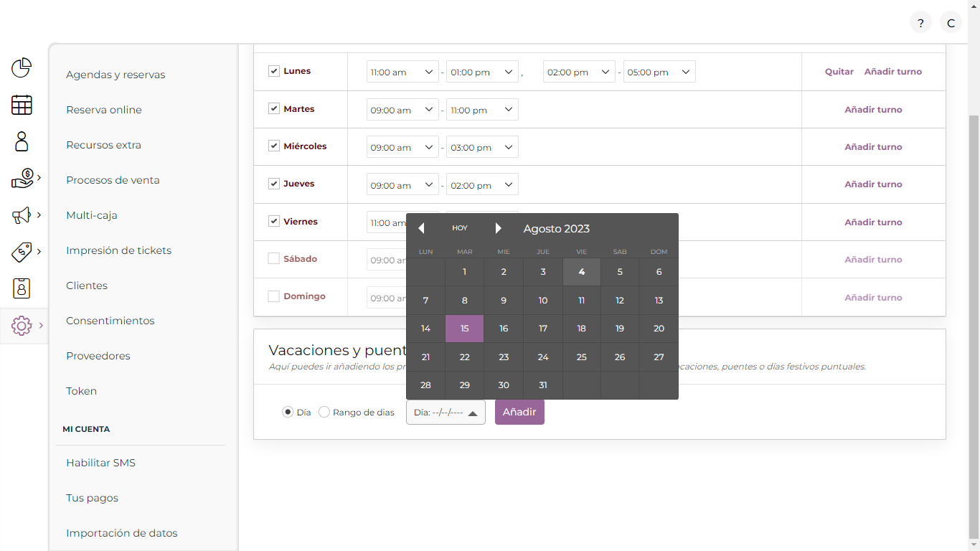Screen dimensions: 980x551
Task: Open Multi-caja menu item
Action: point(92,215)
